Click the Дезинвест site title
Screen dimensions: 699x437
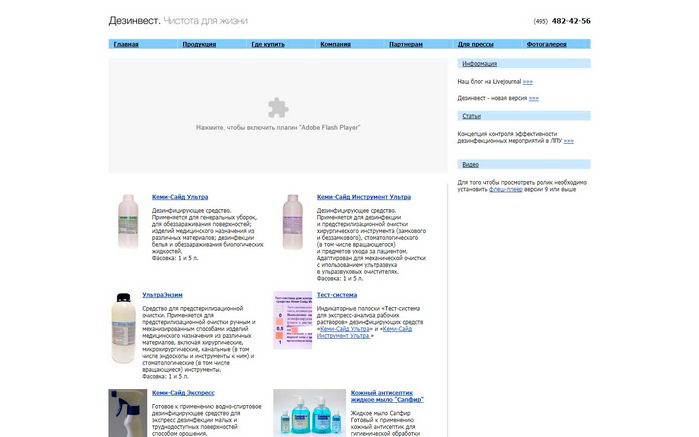tap(134, 21)
